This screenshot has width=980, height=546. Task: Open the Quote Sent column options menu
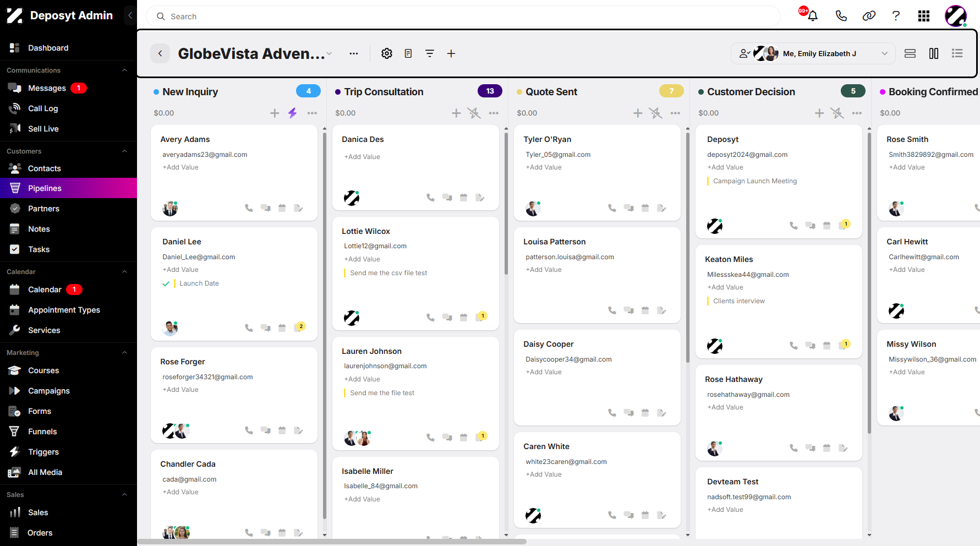675,113
